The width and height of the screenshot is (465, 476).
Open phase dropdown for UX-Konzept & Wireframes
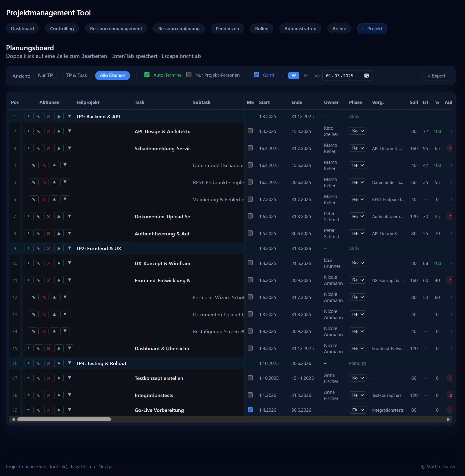tap(357, 263)
